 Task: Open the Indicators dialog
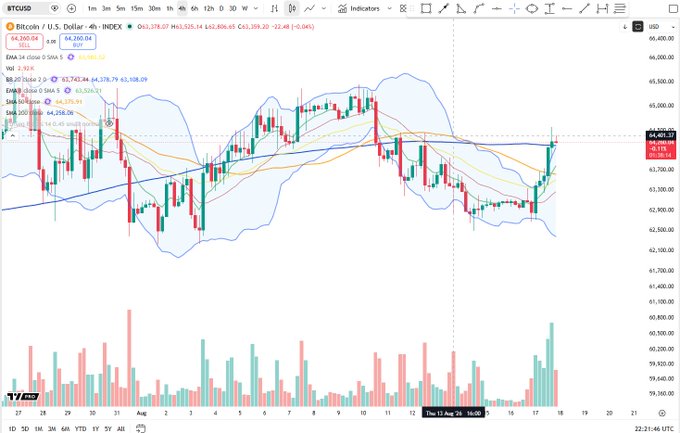click(359, 8)
